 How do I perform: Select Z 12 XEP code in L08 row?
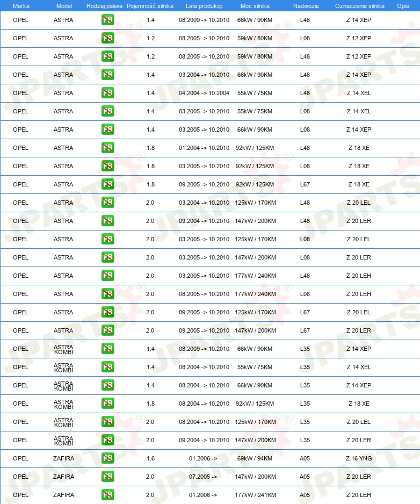tap(359, 38)
